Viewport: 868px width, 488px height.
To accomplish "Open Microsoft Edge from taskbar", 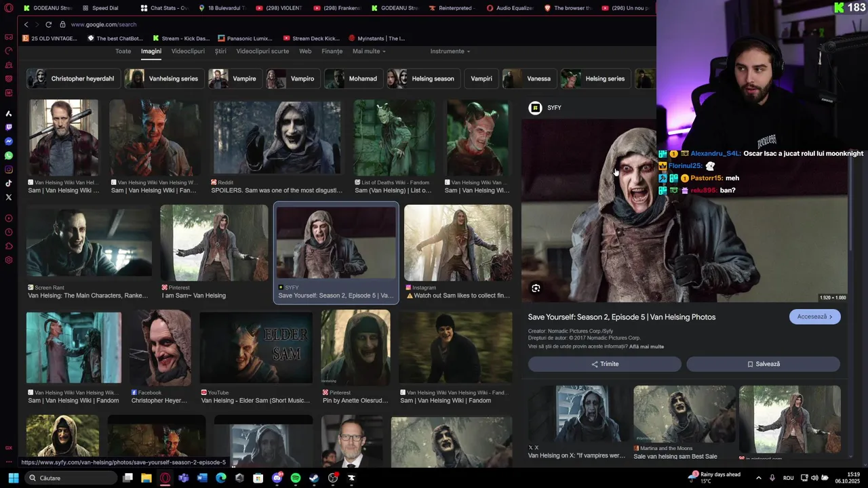I will pyautogui.click(x=220, y=478).
